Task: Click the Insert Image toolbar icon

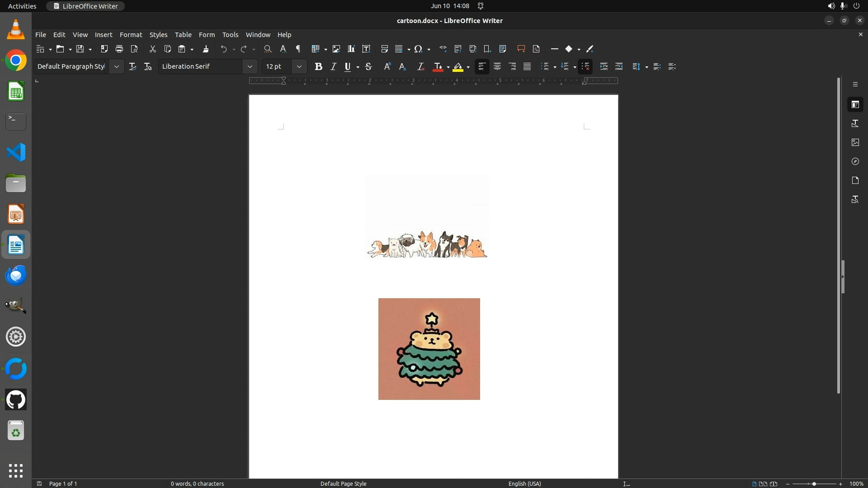Action: pyautogui.click(x=336, y=49)
